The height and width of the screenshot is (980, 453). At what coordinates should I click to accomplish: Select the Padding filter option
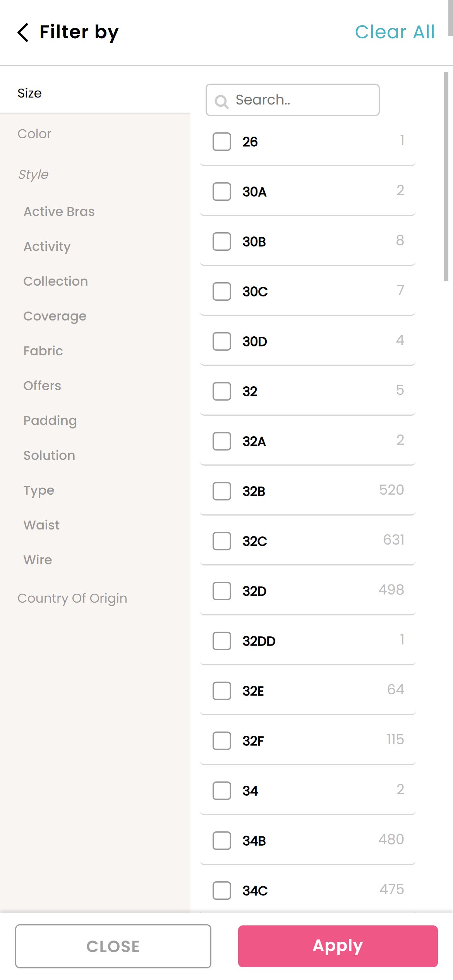50,421
